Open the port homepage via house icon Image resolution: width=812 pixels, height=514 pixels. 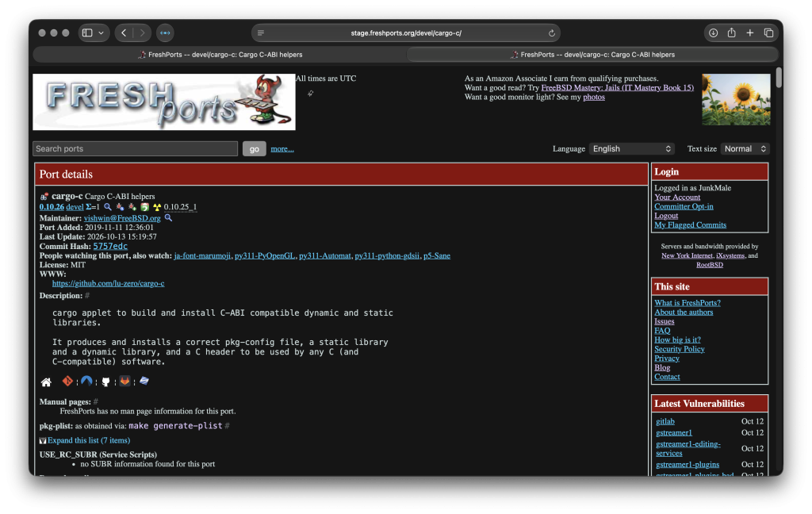(x=46, y=382)
